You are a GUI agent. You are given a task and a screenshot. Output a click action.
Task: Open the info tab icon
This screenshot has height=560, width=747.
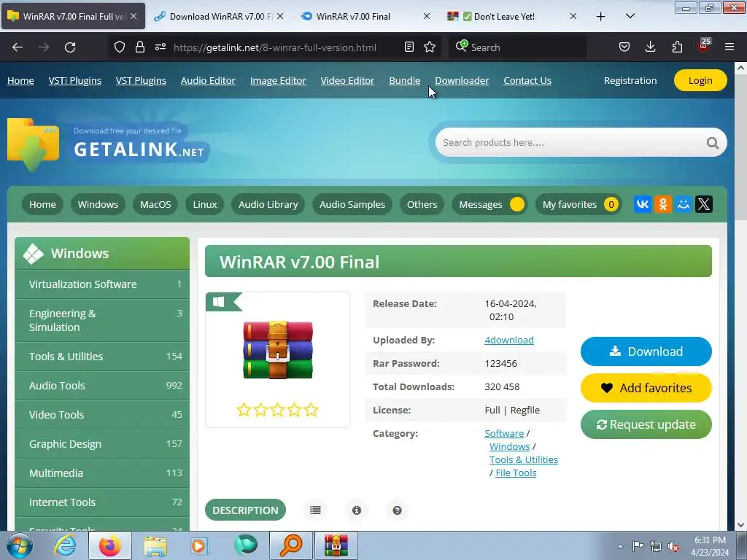pos(356,510)
